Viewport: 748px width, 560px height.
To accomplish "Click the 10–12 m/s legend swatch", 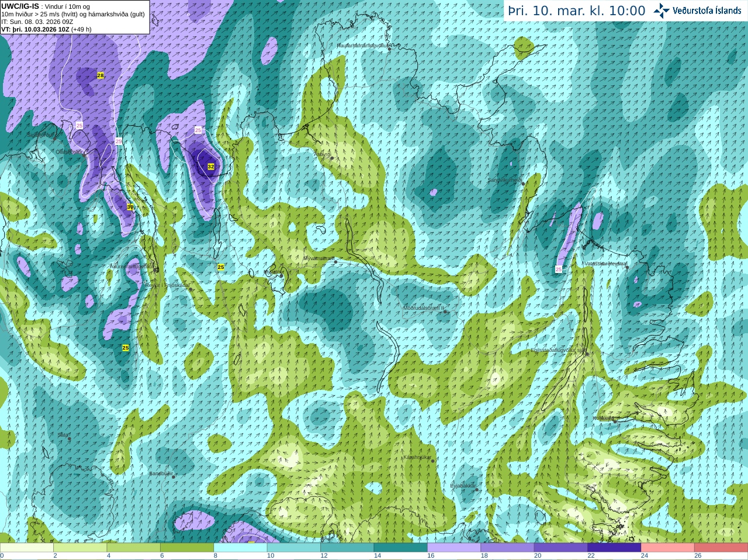I will (294, 548).
